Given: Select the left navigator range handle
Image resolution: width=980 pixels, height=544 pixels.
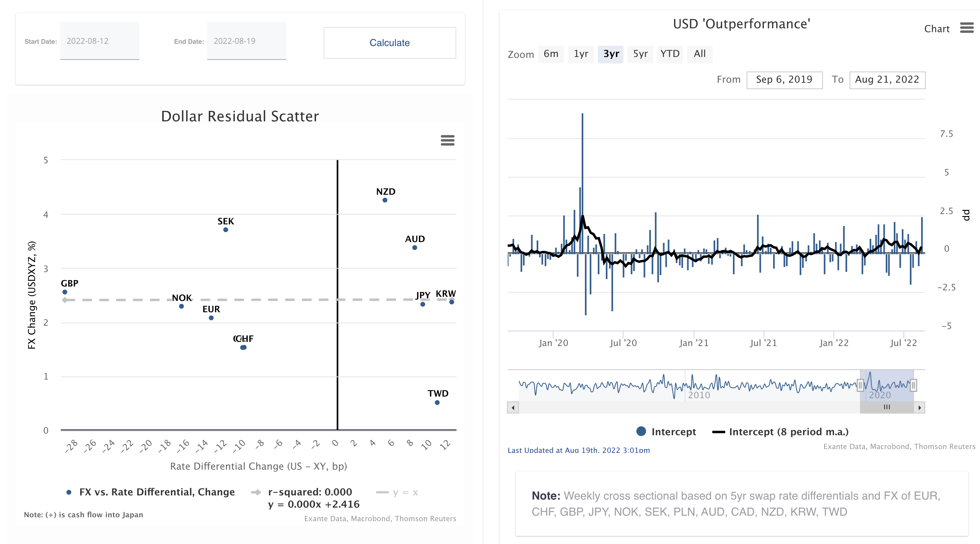Looking at the screenshot, I should pyautogui.click(x=861, y=385).
